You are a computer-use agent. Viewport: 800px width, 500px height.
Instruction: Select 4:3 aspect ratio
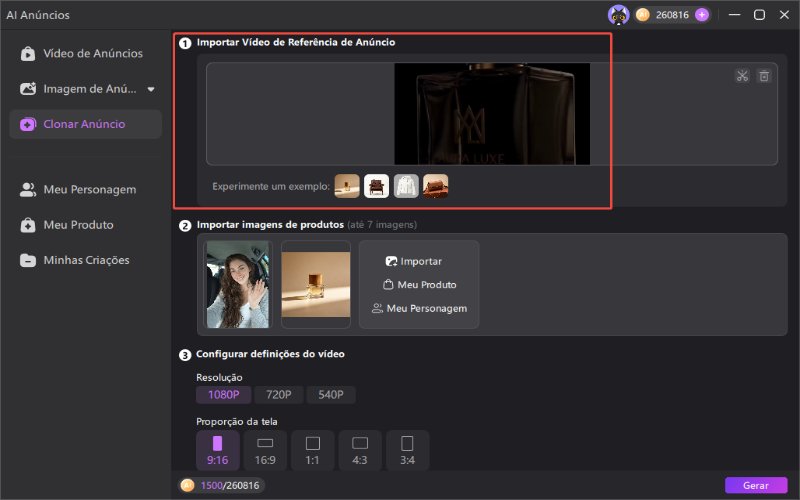(360, 450)
